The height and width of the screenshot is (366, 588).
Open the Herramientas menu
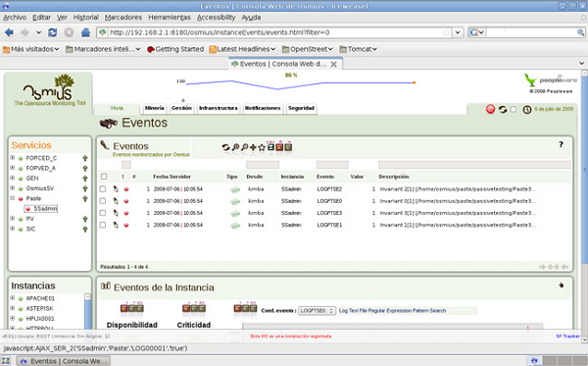coord(170,18)
